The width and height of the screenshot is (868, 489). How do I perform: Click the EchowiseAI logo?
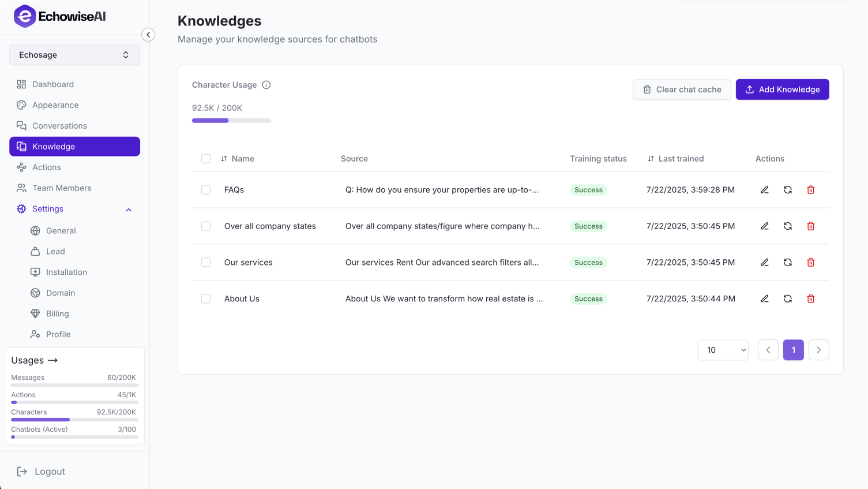pyautogui.click(x=59, y=16)
